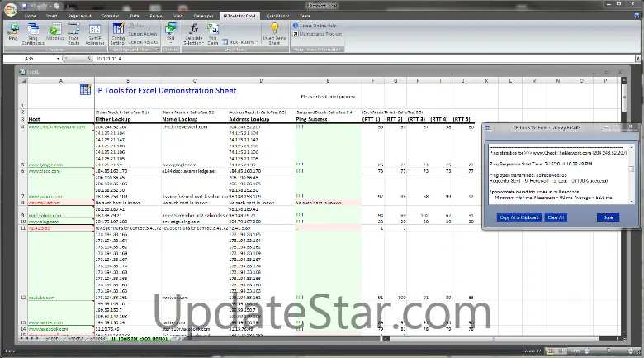Open the Calculate Selection dropdown arrow
The width and height of the screenshot is (644, 358).
(202, 43)
